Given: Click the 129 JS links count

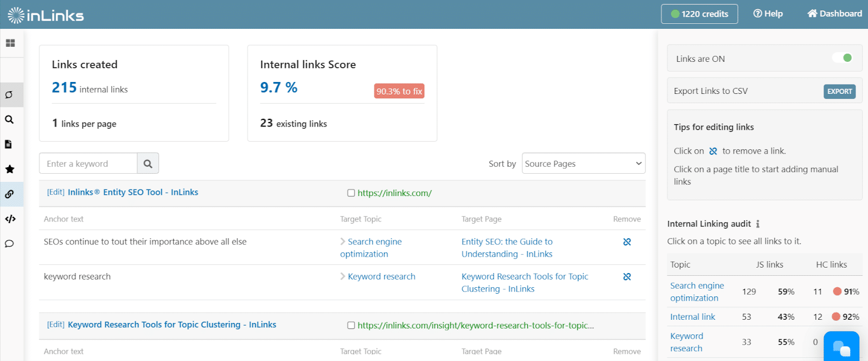Looking at the screenshot, I should click(749, 292).
